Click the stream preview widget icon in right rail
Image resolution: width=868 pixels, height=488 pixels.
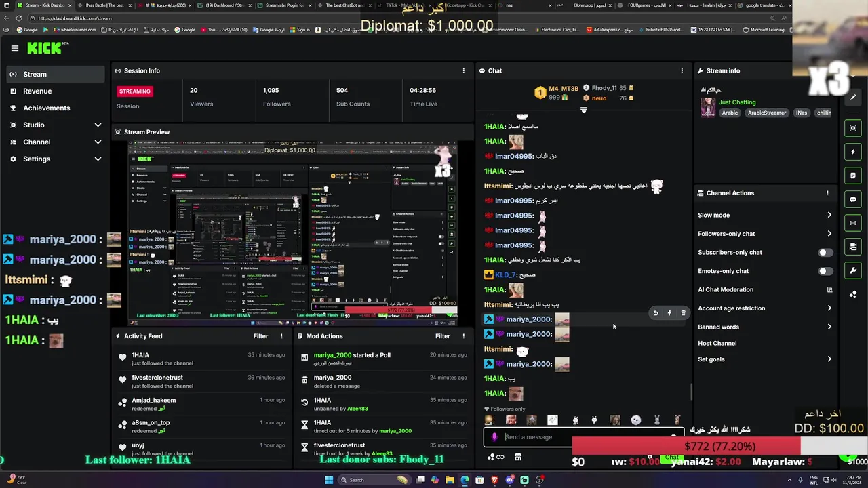853,128
